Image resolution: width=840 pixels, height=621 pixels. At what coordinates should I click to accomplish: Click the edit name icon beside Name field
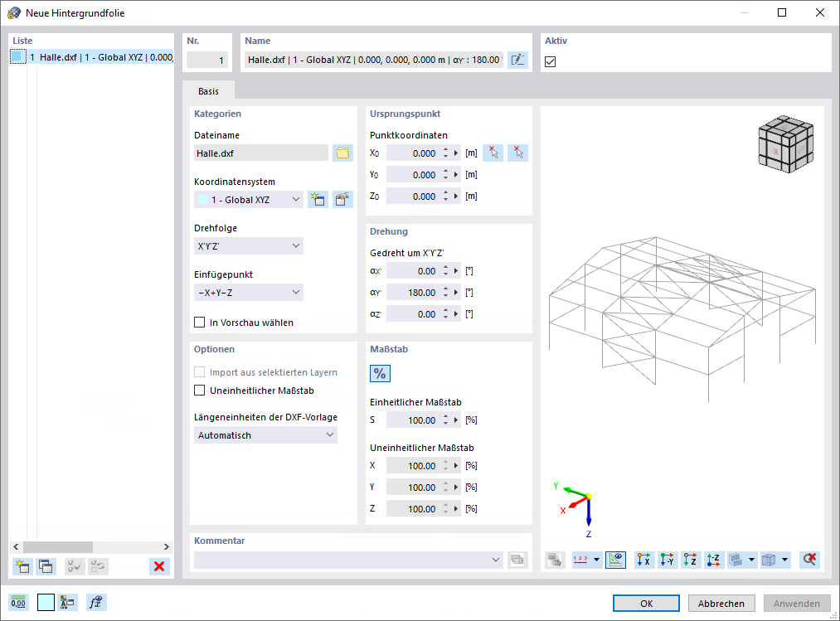517,60
